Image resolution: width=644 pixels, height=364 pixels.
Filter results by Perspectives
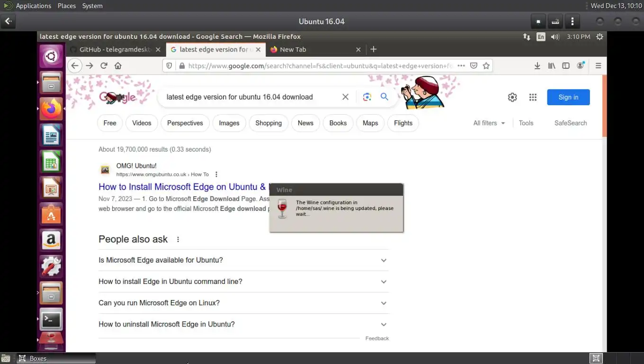coord(185,123)
